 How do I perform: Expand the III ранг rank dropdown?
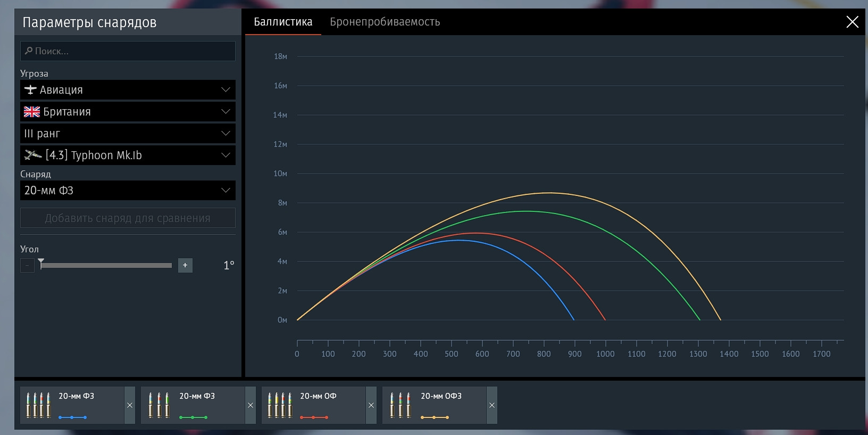click(128, 134)
